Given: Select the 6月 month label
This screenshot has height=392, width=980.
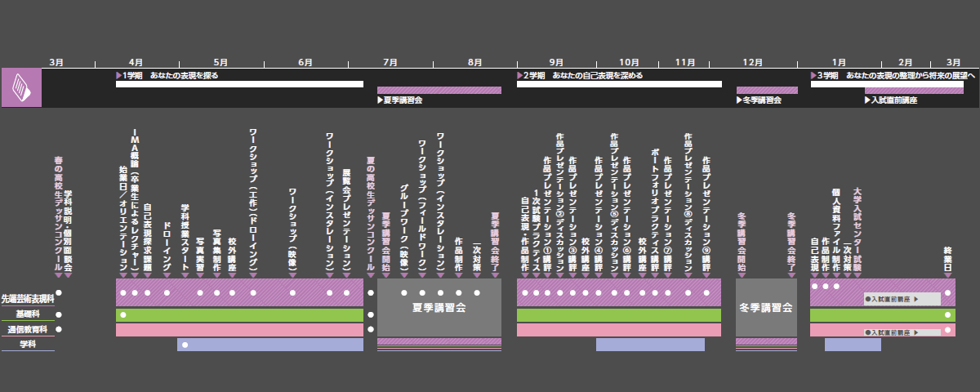Looking at the screenshot, I should (x=305, y=62).
